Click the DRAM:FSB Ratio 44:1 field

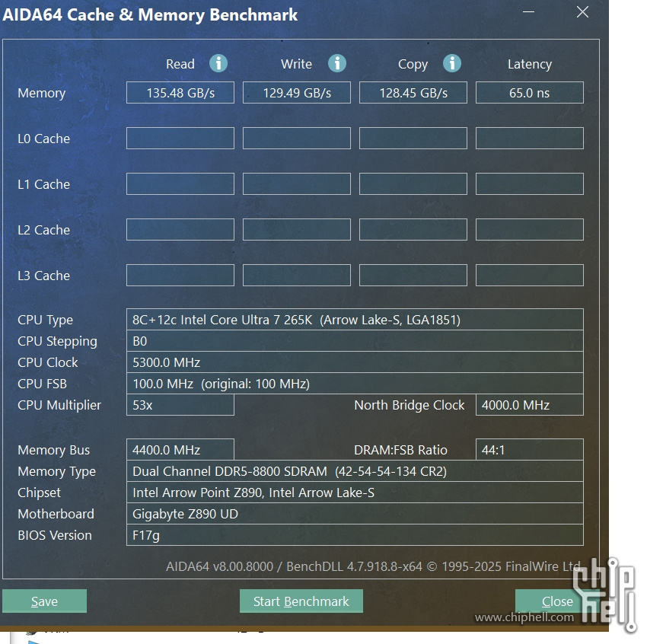(x=530, y=450)
